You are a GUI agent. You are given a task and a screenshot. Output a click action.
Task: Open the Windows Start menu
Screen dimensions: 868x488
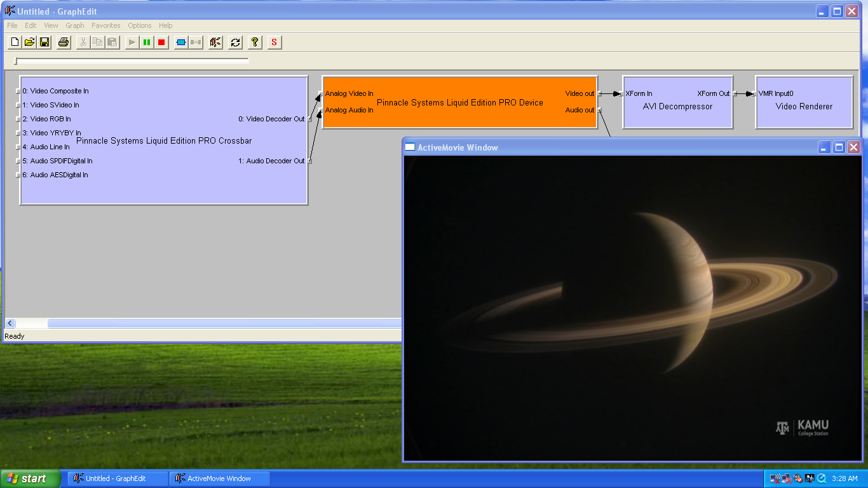point(31,478)
